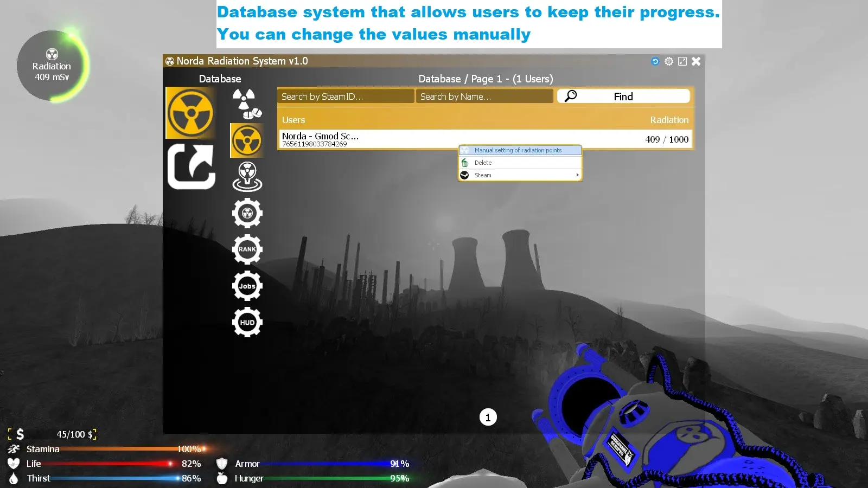
Task: Choose Manual setting of radiation points
Action: point(518,150)
